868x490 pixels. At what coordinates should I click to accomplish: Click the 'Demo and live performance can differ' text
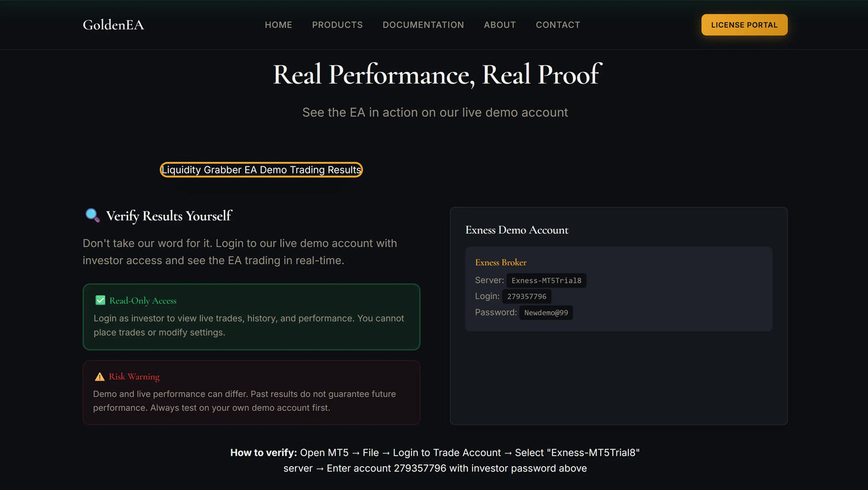pyautogui.click(x=244, y=401)
